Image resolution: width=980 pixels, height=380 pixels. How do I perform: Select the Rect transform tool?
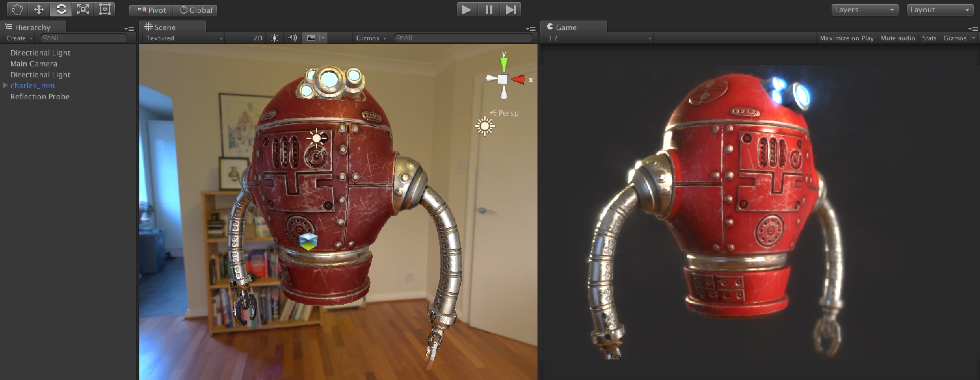pos(104,9)
